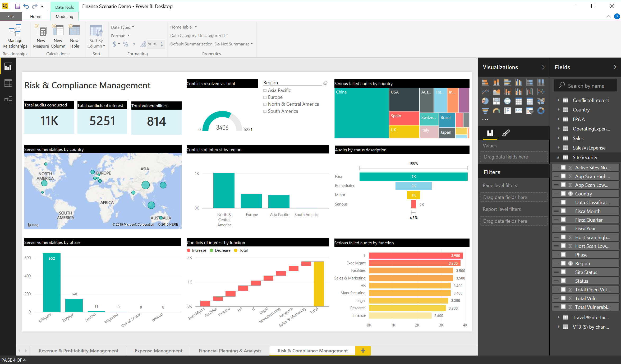Image resolution: width=621 pixels, height=364 pixels.
Task: Click the Search by name field
Action: pos(586,86)
